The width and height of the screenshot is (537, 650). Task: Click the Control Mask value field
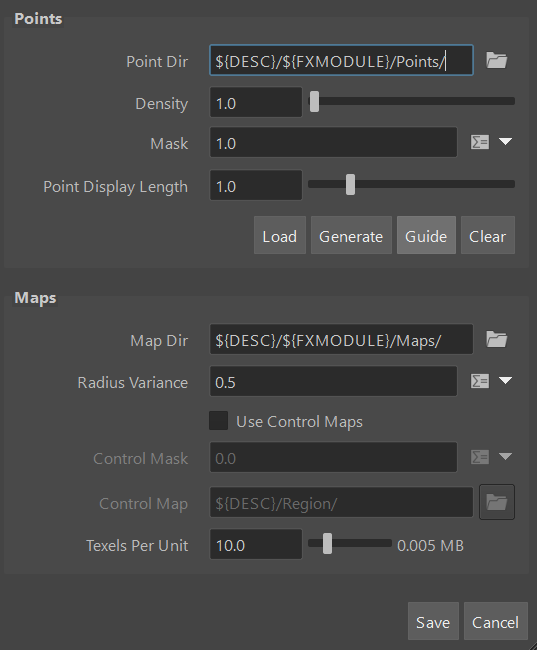[333, 457]
